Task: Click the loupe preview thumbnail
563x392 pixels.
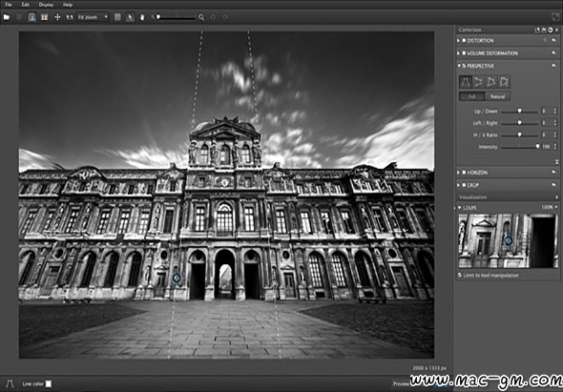Action: (x=508, y=241)
